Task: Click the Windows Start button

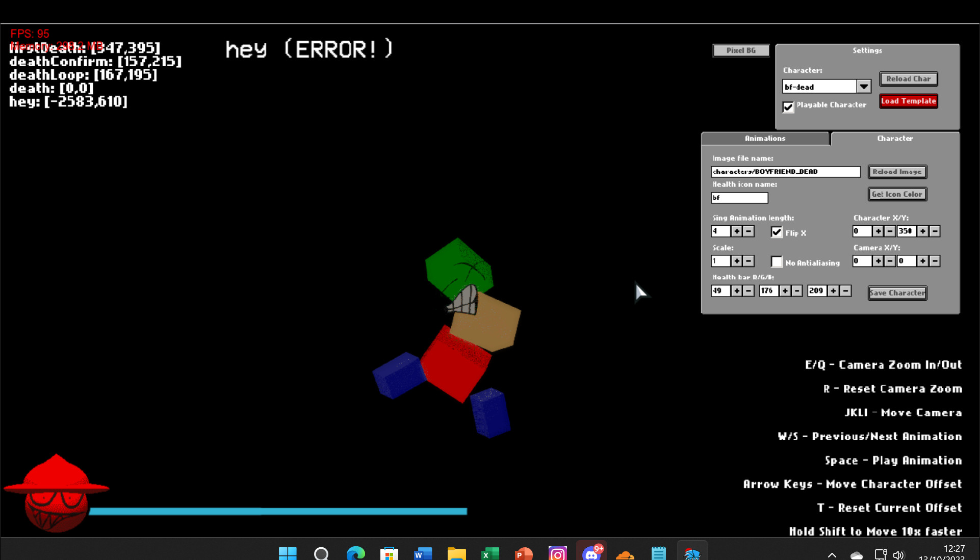Action: coord(288,553)
